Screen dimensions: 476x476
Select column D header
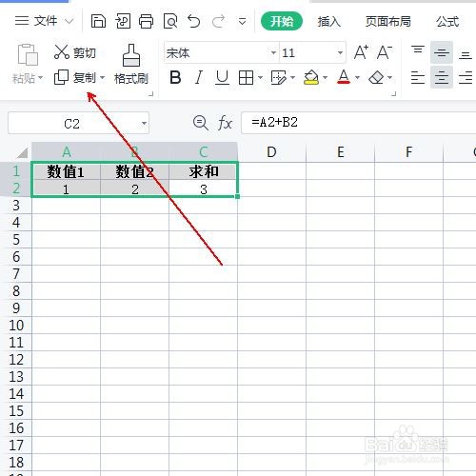(x=271, y=152)
